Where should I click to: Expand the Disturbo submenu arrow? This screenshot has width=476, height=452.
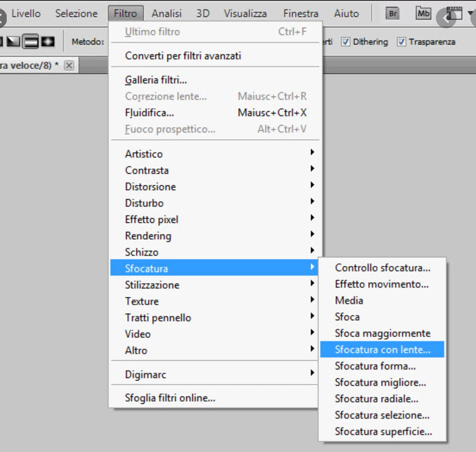click(312, 201)
